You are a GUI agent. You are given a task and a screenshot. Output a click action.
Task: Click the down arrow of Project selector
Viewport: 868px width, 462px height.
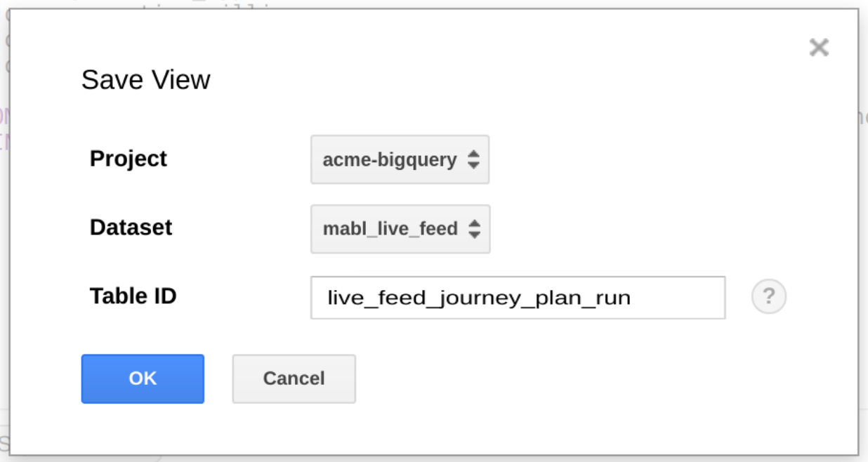pyautogui.click(x=474, y=166)
